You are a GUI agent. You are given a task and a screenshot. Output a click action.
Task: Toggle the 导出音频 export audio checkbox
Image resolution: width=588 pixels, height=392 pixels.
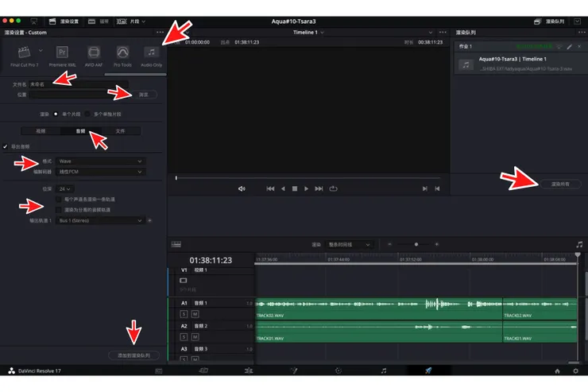[6, 146]
